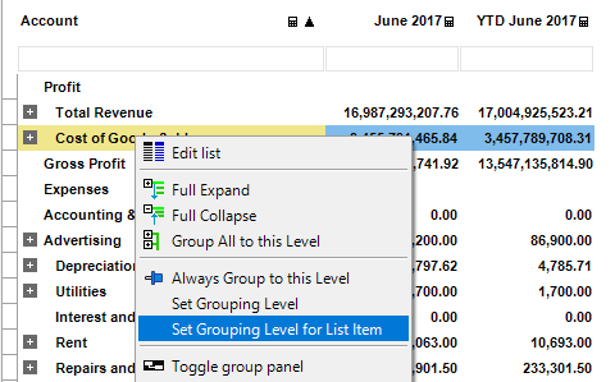This screenshot has width=615, height=382.
Task: Expand the Total Revenue row
Action: 30,112
